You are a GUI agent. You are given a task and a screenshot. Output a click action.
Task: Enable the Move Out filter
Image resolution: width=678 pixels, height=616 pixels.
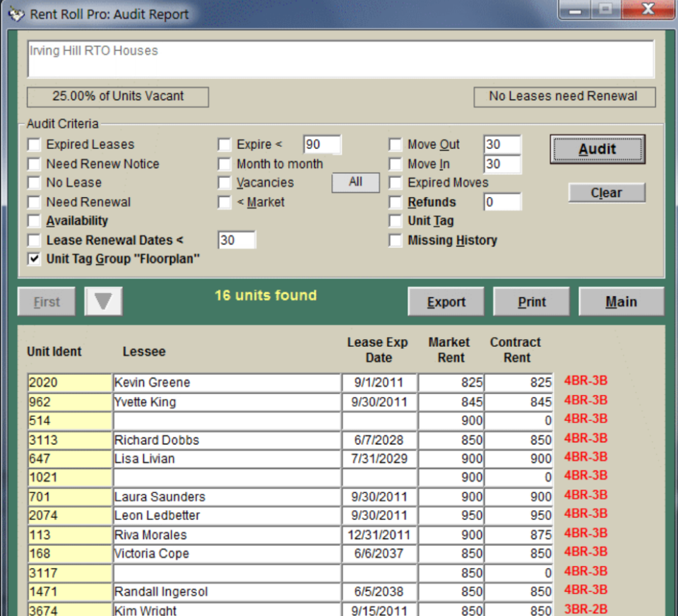click(395, 144)
